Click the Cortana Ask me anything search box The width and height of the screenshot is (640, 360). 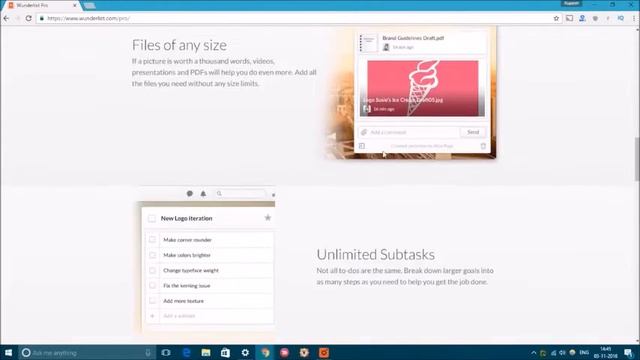coord(87,353)
